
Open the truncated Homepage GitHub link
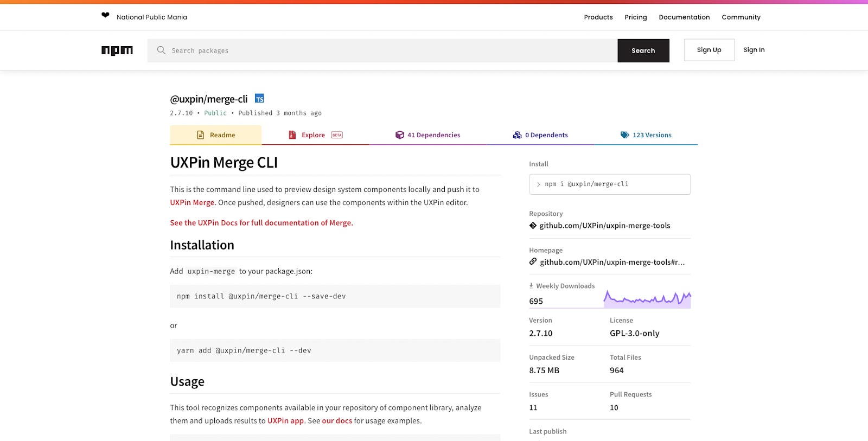click(x=612, y=262)
